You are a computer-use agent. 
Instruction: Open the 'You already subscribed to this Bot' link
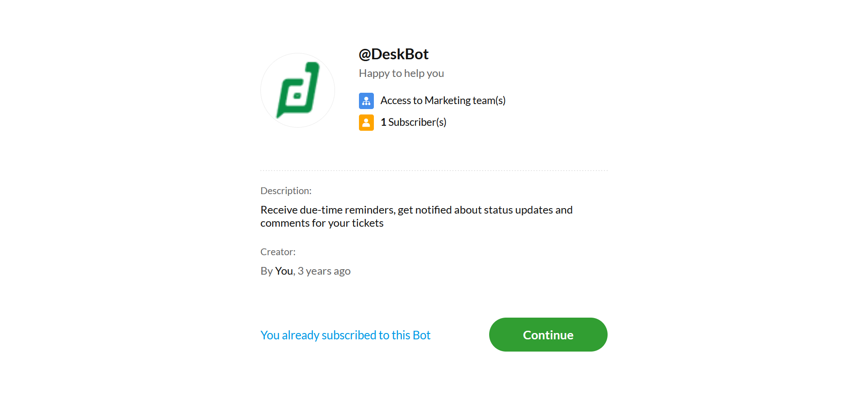click(x=345, y=335)
